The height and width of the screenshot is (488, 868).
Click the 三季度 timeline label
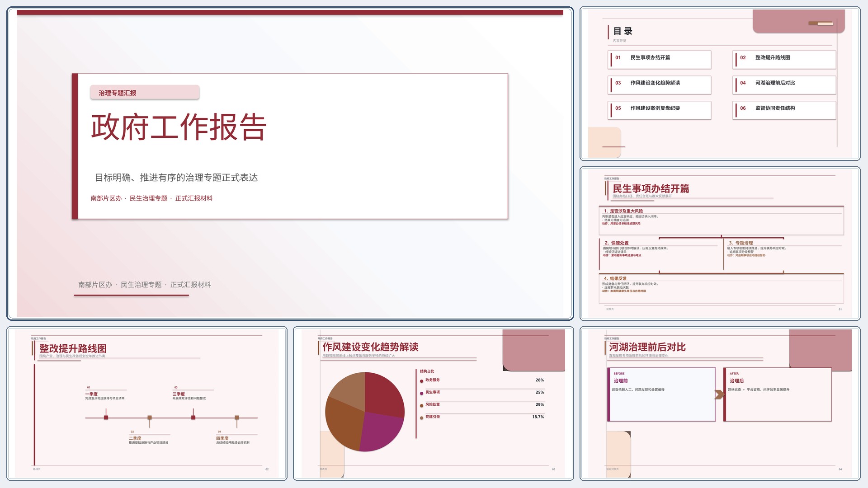click(179, 394)
